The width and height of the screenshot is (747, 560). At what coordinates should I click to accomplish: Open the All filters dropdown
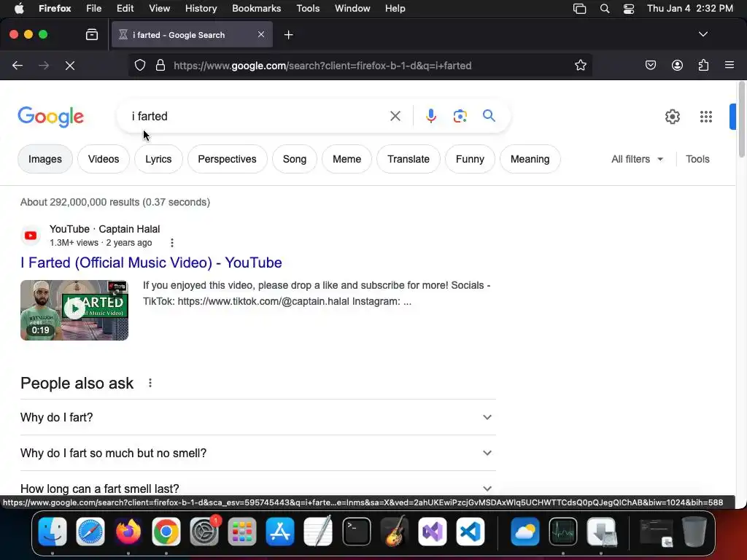637,159
